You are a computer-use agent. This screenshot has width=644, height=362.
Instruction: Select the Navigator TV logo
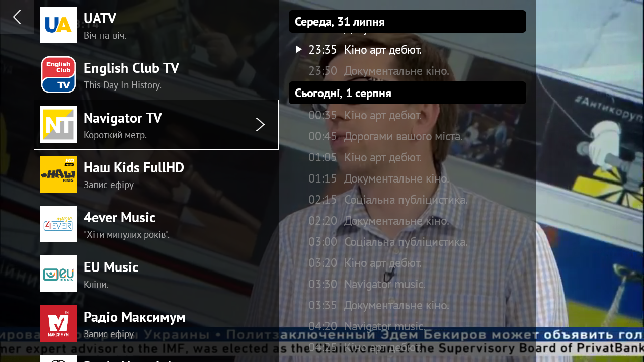(x=58, y=124)
